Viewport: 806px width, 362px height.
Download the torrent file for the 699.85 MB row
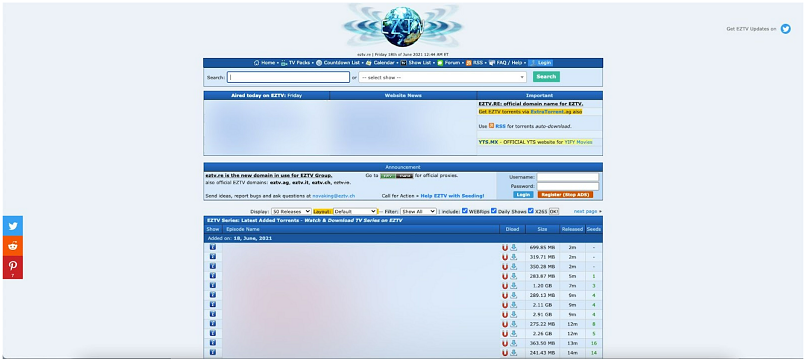click(513, 248)
